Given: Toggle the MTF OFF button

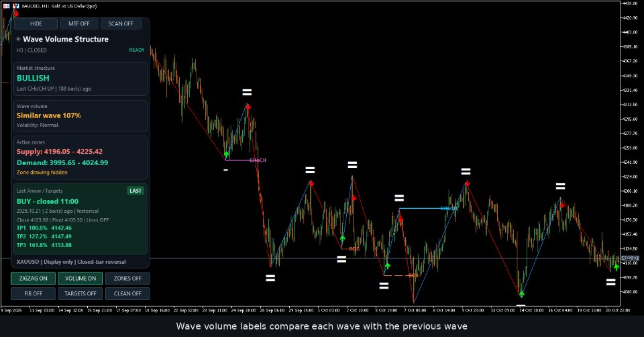Looking at the screenshot, I should [79, 24].
